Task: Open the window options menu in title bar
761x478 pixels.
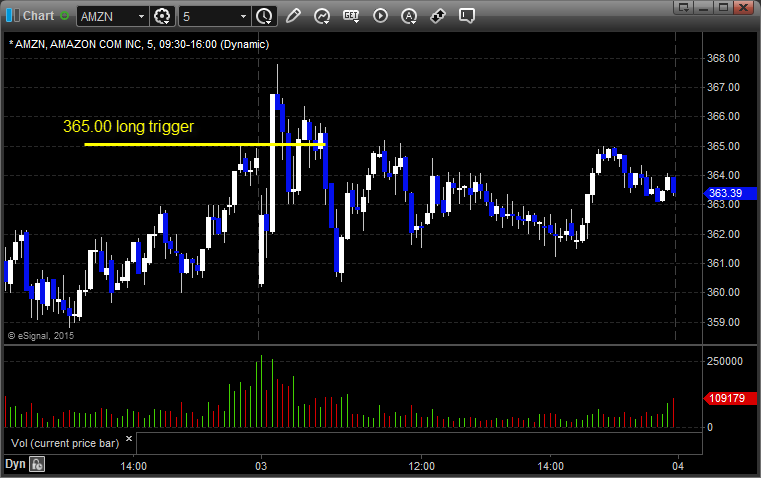Action: click(x=684, y=7)
